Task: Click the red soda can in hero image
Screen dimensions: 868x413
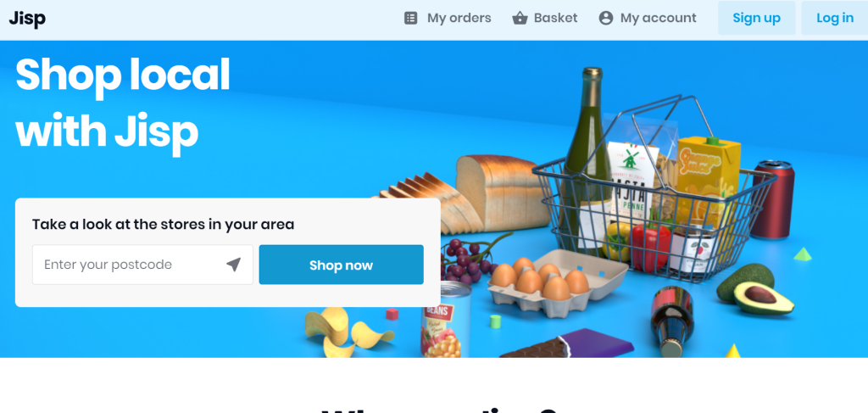Action: [x=773, y=199]
